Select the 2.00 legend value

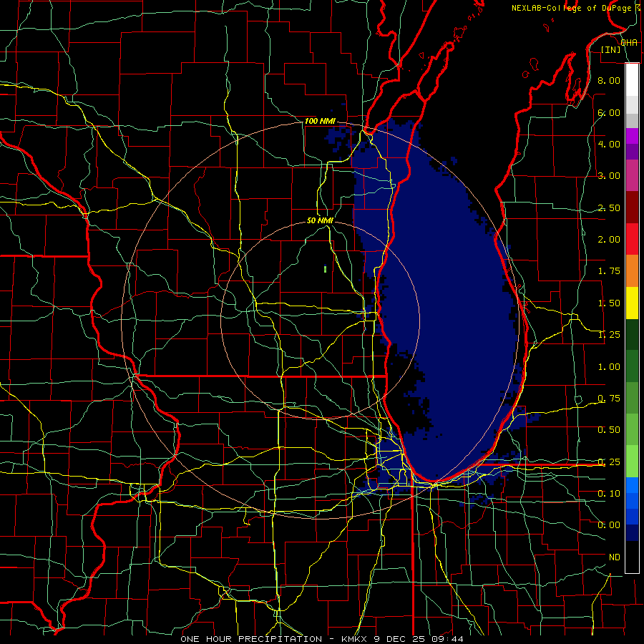(x=609, y=240)
